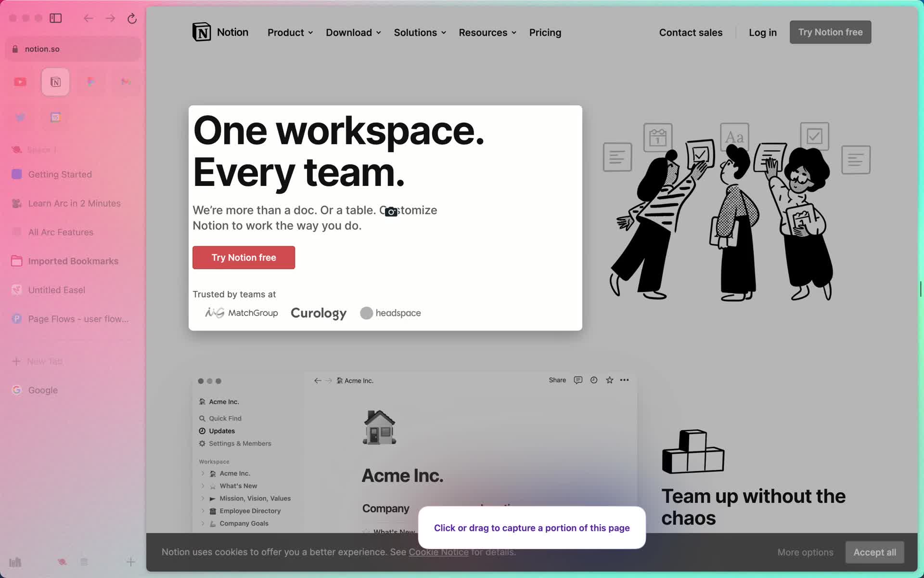This screenshot has width=924, height=578.
Task: Click the Cookie Notice hyperlink
Action: (438, 552)
